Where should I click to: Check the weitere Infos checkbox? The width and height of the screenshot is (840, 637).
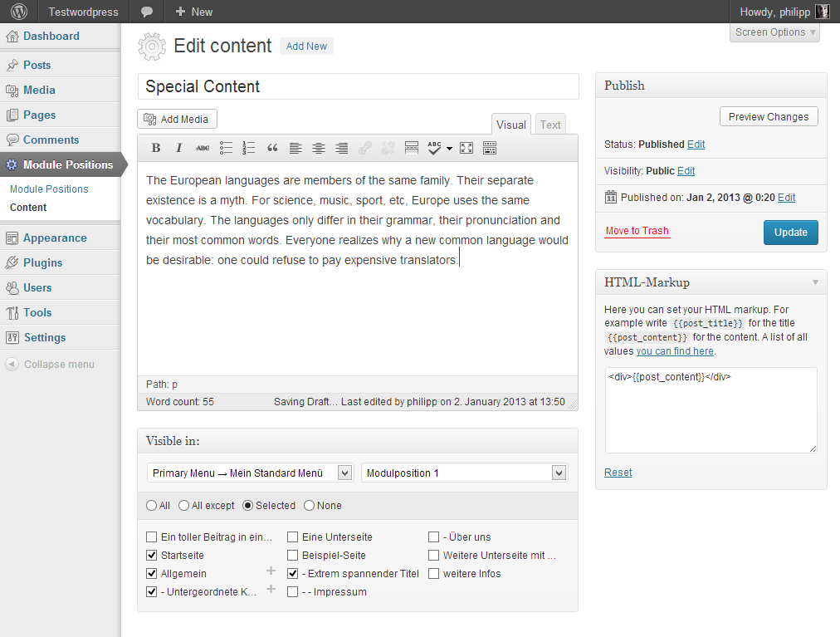[434, 573]
